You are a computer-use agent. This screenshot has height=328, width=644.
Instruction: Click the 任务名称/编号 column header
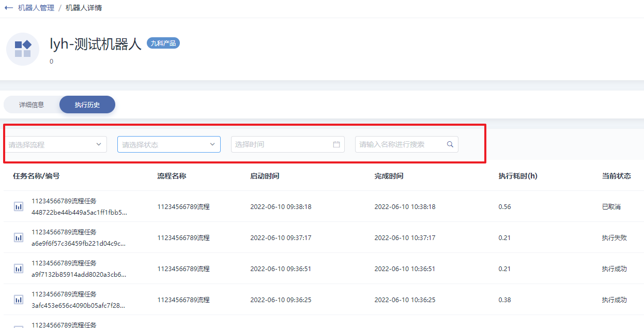point(36,176)
